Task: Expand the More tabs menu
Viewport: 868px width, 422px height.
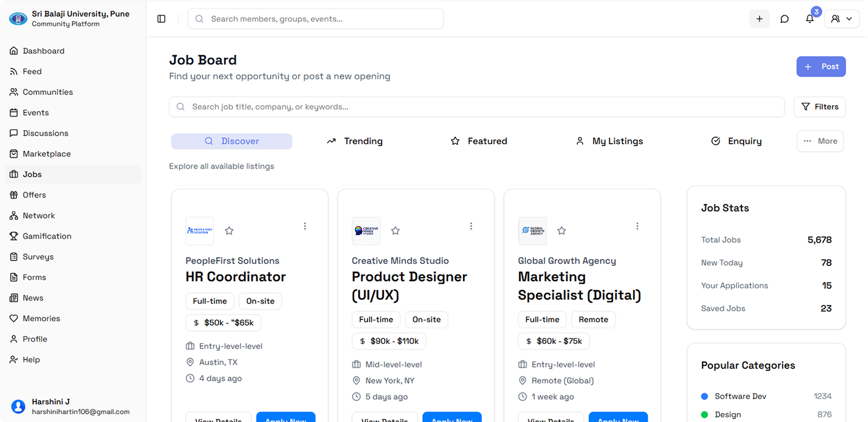Action: 820,141
